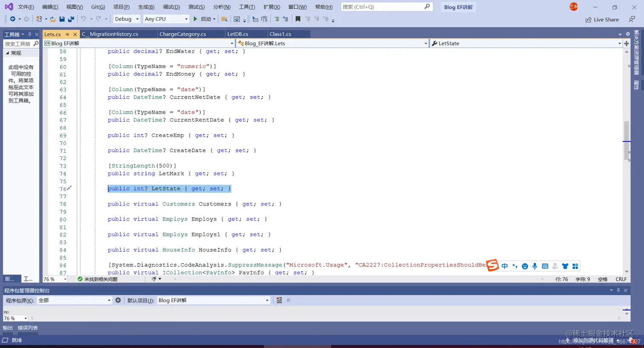
Task: Open the default project dropdown
Action: pos(214,300)
